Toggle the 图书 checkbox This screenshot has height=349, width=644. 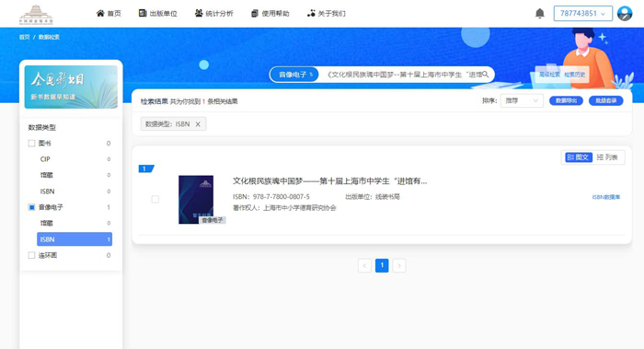coord(31,143)
